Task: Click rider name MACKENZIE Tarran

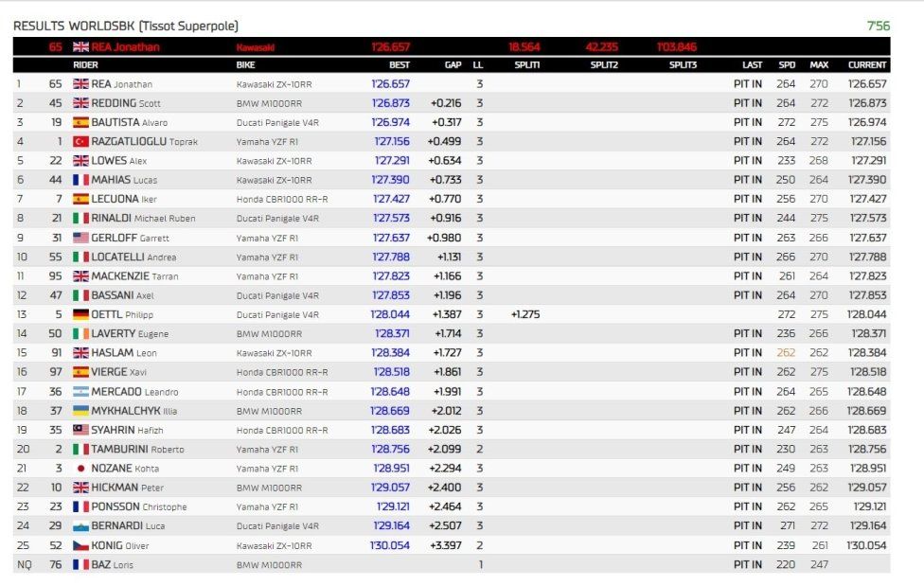Action: click(x=134, y=275)
